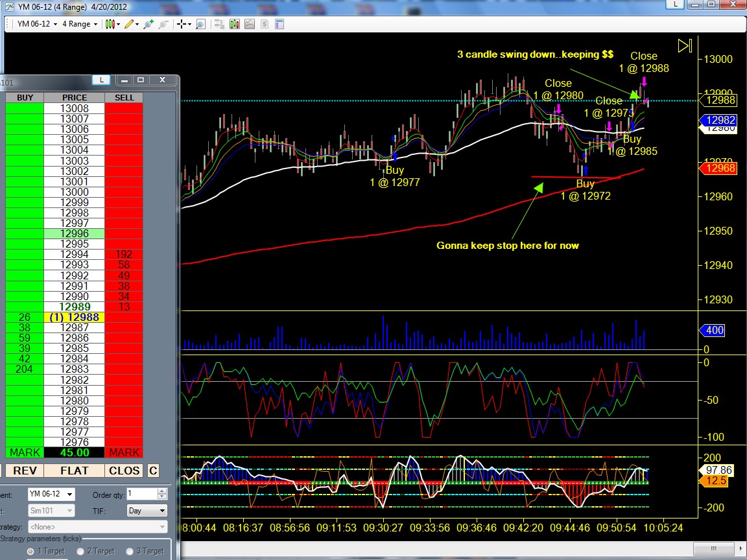747x560 pixels.
Task: Click the 'Close 1 @ 12980' trade label
Action: point(558,89)
